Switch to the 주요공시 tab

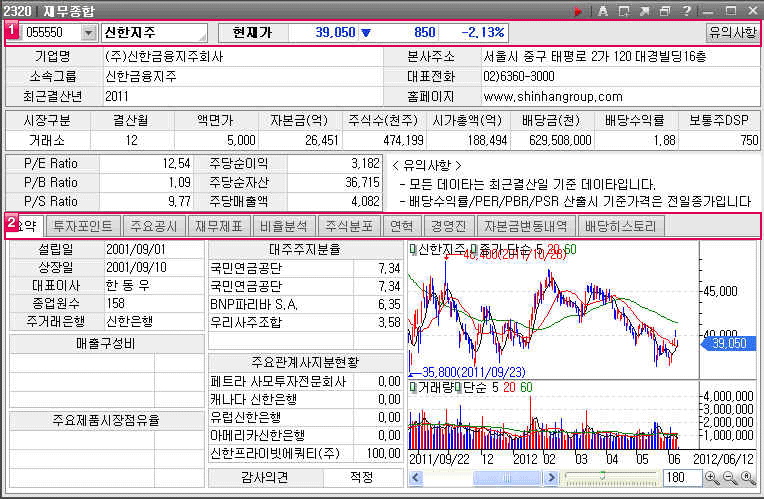153,226
